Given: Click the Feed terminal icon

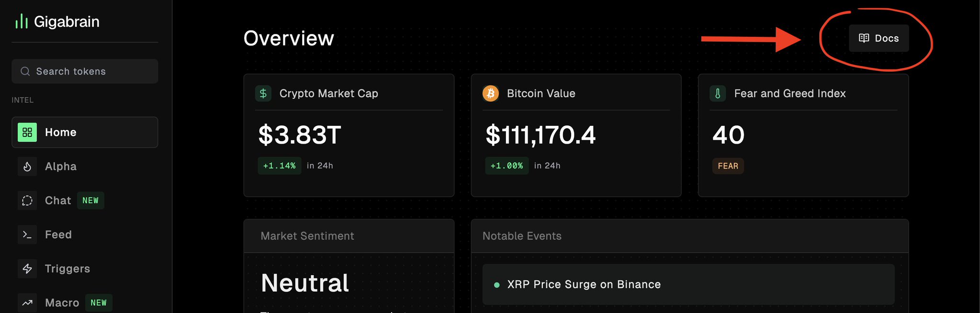Looking at the screenshot, I should pyautogui.click(x=27, y=235).
